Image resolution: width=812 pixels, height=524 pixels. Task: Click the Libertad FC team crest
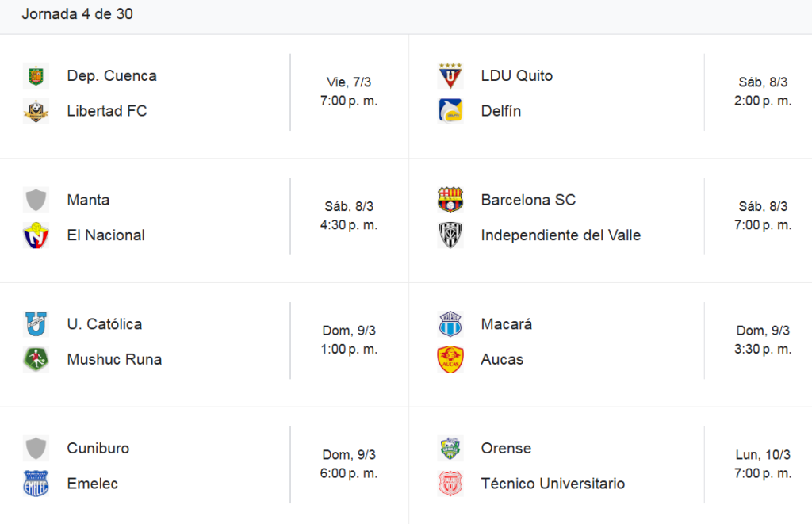36,111
